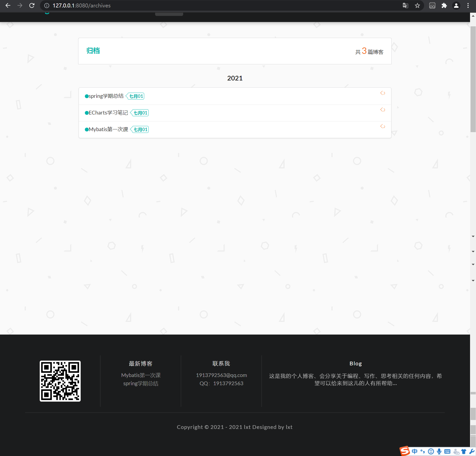
Task: Click the 共3篇博客 count text
Action: coord(369,51)
